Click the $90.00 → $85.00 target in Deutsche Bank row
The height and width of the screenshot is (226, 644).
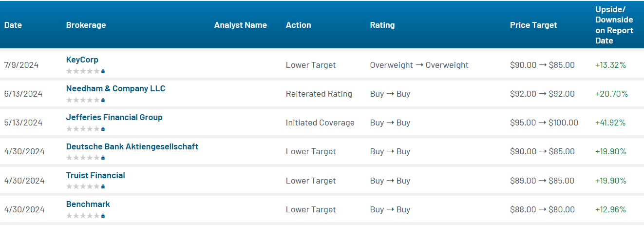542,151
